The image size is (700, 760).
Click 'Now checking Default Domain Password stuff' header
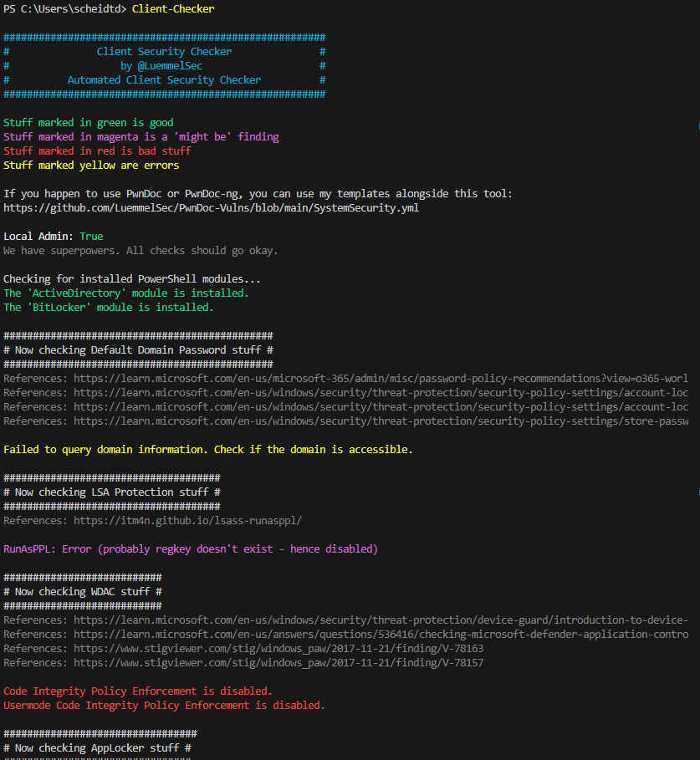pos(138,350)
